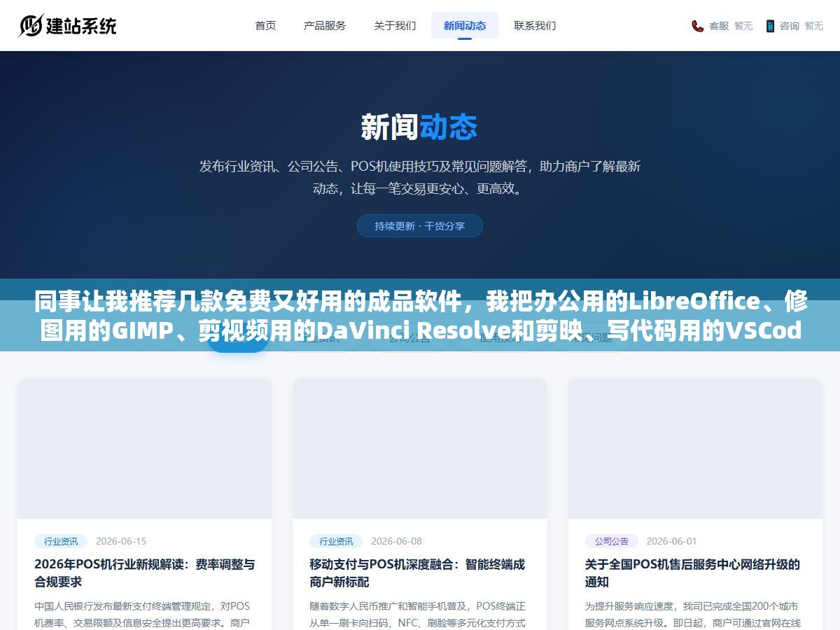Click the date text 2026-06-01
This screenshot has width=840, height=630.
point(672,541)
